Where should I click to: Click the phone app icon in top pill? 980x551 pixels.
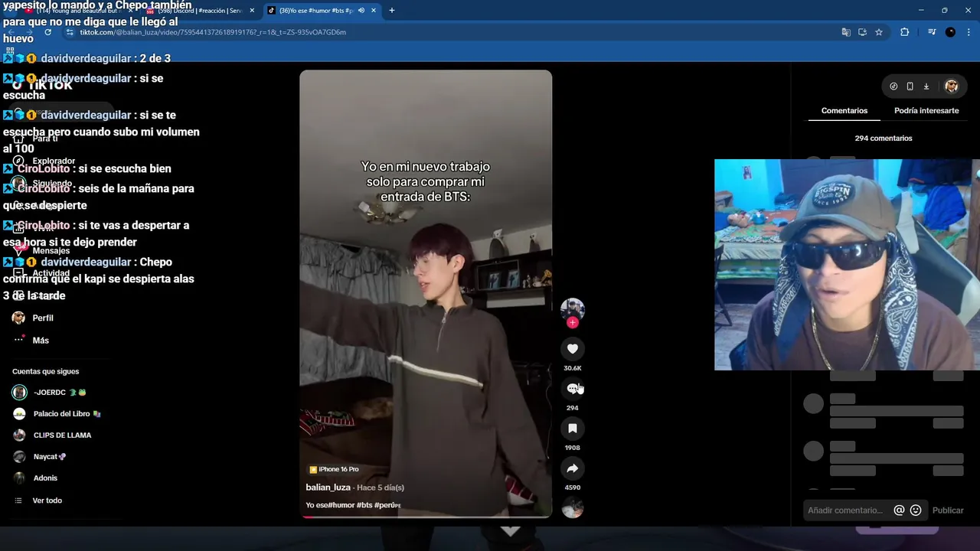coord(910,86)
